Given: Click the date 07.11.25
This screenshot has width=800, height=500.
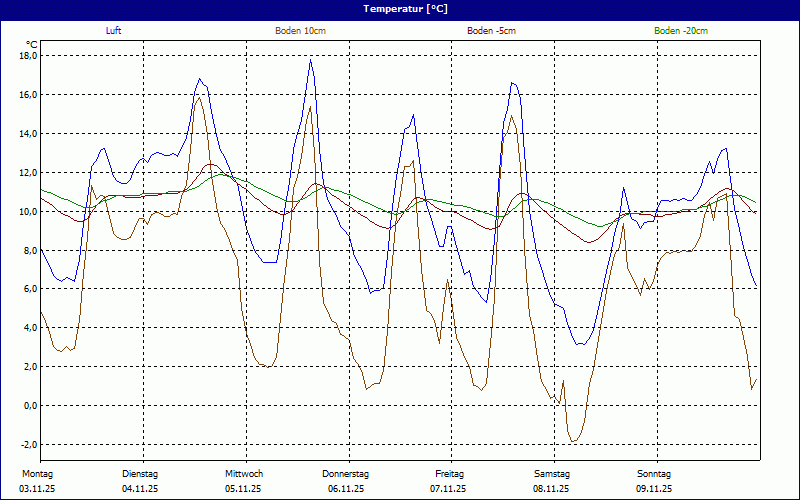Looking at the screenshot, I should (x=448, y=489).
